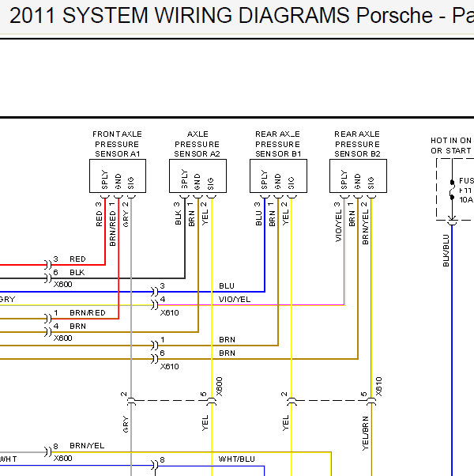Screen dimensions: 474x476
Task: Click vertical "BRN/YEL 2" label under sensor B2
Action: tap(365, 223)
